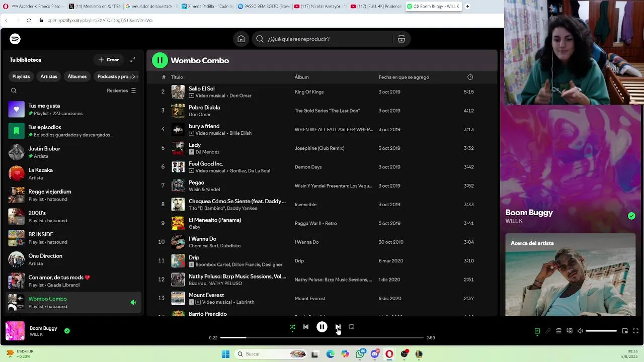
Task: Click the duration clock column header
Action: click(470, 77)
